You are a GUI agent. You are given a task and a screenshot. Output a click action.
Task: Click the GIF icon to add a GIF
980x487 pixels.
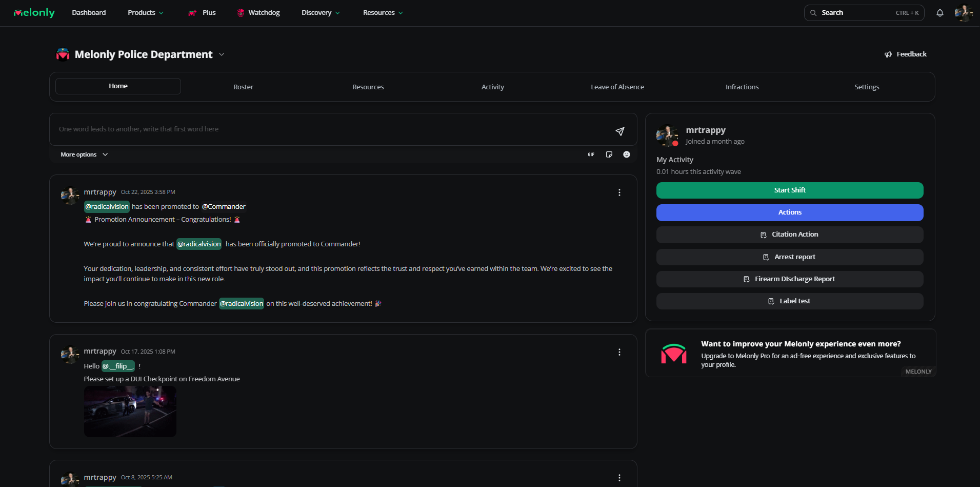591,154
